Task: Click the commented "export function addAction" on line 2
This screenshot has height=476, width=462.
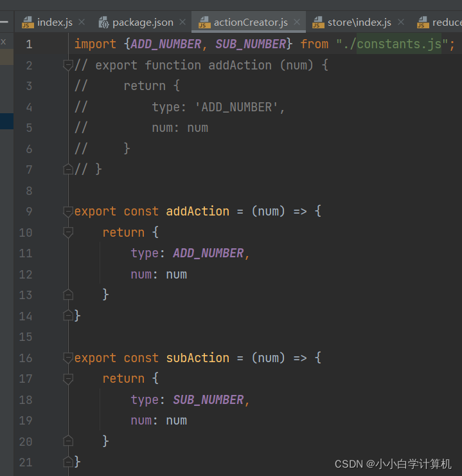Action: [183, 65]
